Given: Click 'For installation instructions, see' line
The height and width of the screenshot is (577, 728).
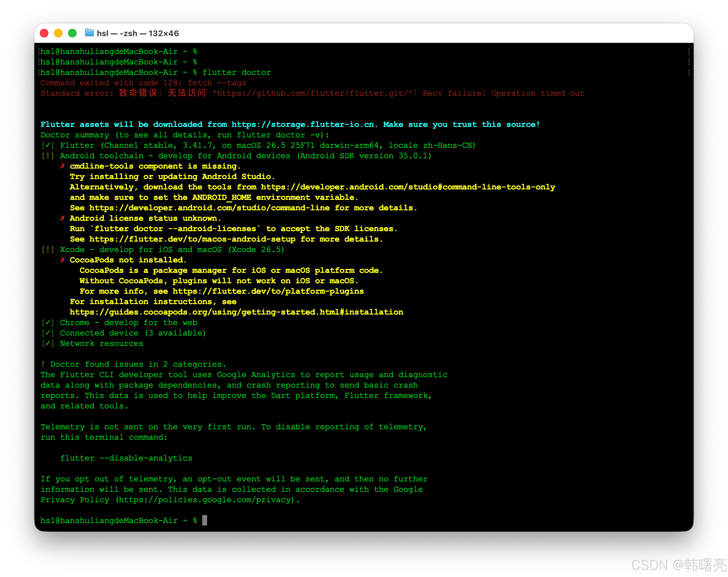Looking at the screenshot, I should 153,302.
